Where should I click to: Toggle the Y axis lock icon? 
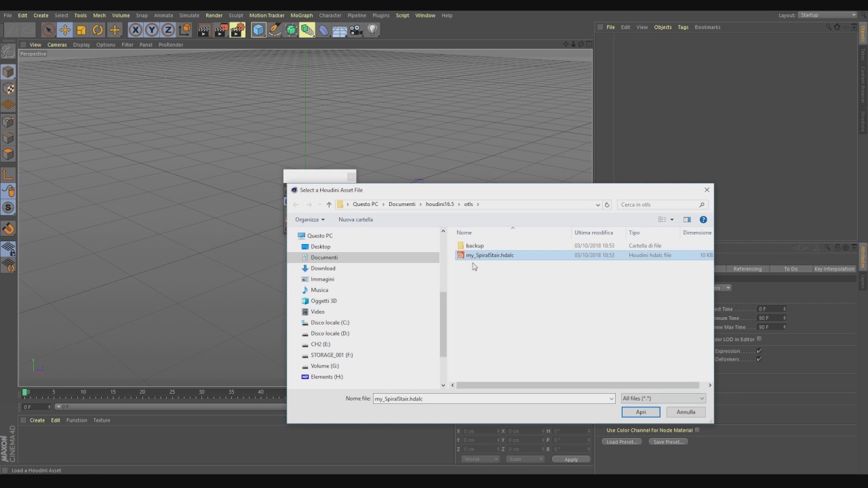[152, 30]
